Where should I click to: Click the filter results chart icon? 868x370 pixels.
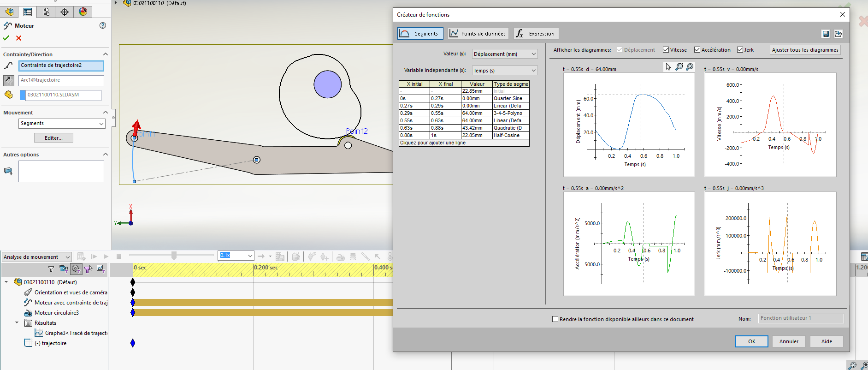coord(101,269)
